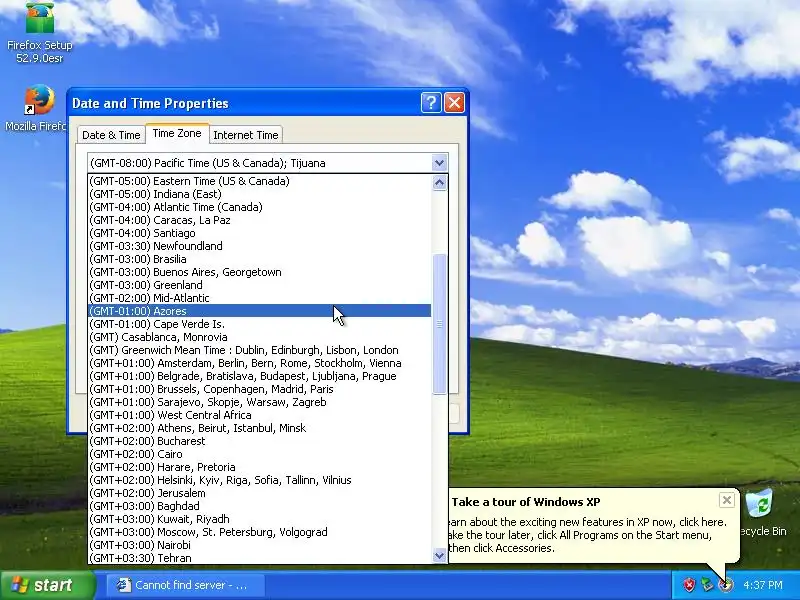Click the list scrollbar up arrow
The width and height of the screenshot is (800, 600).
[x=439, y=183]
